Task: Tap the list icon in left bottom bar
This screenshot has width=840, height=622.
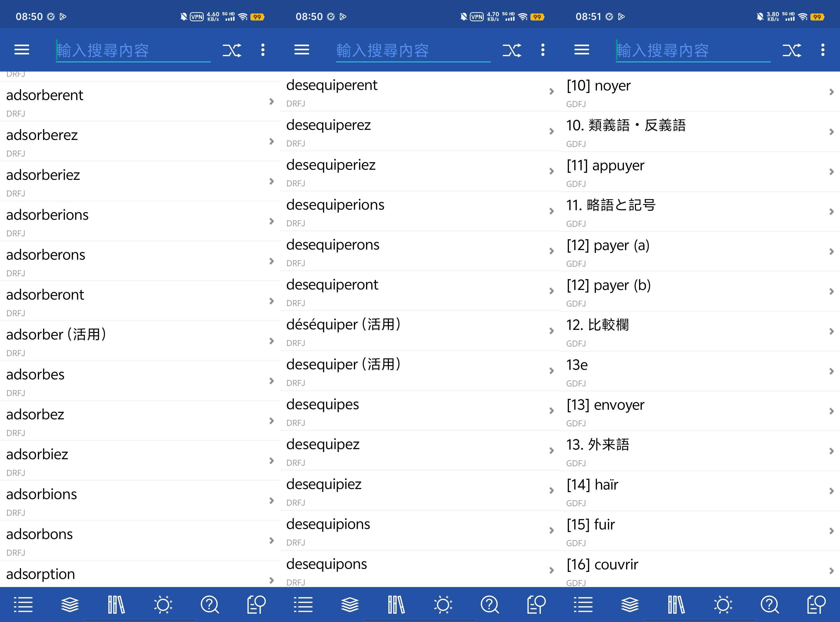Action: 23,605
